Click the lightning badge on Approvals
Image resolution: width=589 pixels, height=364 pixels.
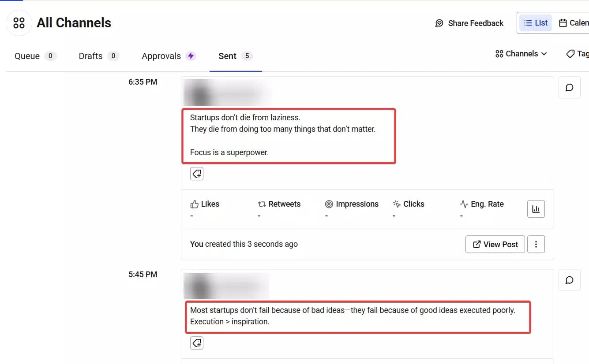[191, 56]
